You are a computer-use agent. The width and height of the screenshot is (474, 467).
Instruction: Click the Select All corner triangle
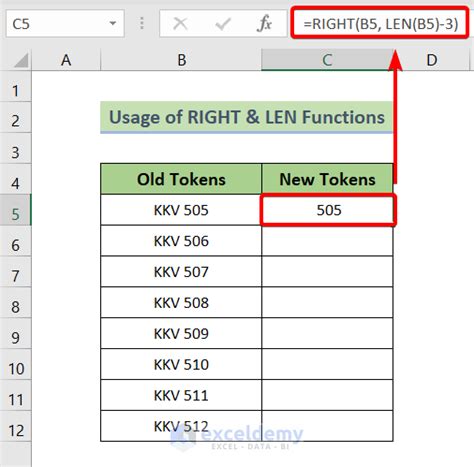click(x=21, y=60)
